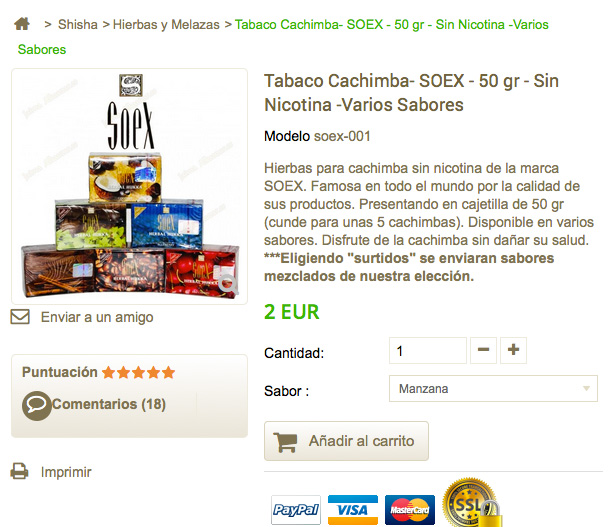Click the speech bubble comments icon
The image size is (613, 527).
tap(36, 405)
